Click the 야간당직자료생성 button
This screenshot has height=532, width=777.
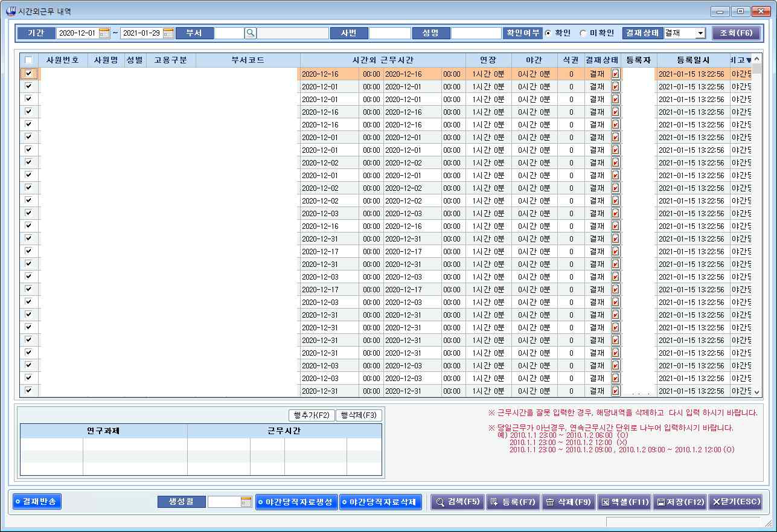(296, 502)
